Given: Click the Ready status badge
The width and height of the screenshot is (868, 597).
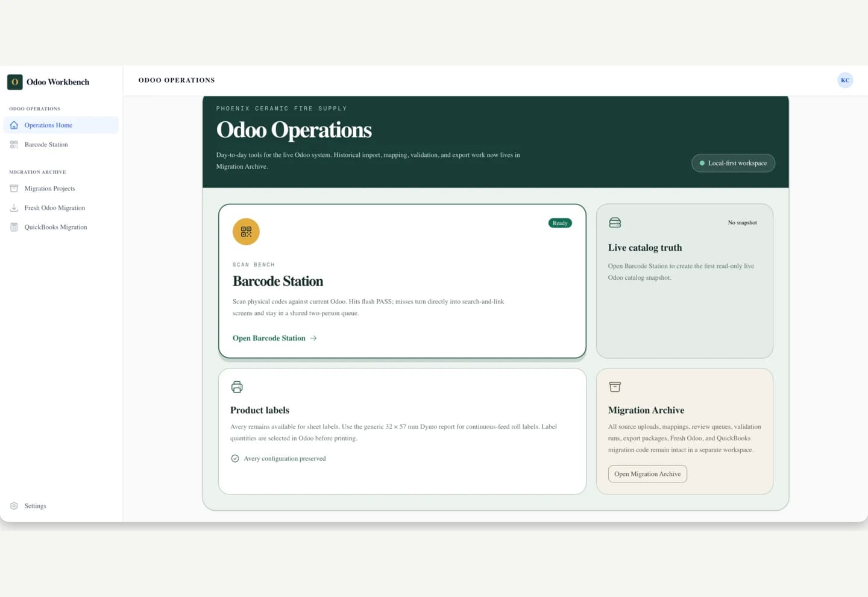Looking at the screenshot, I should coord(560,223).
